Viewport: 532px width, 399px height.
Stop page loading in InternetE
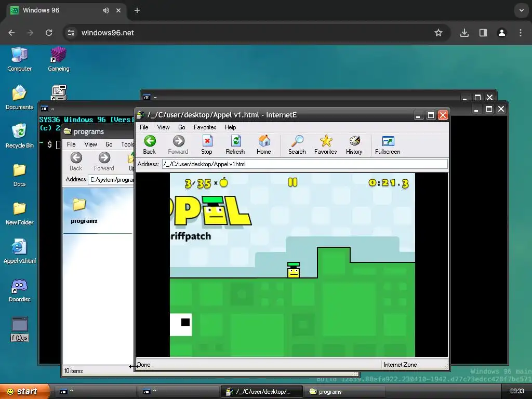point(207,144)
